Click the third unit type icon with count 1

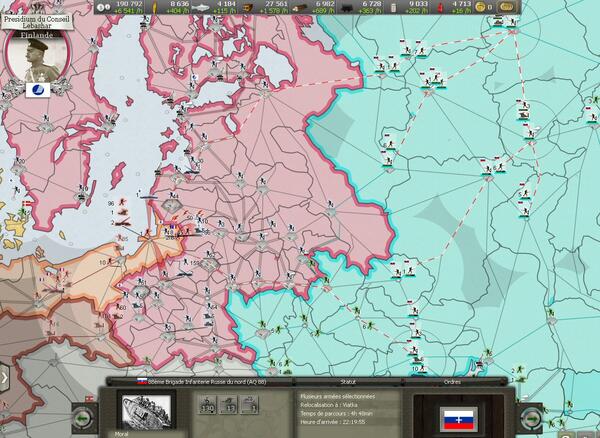coord(249,405)
